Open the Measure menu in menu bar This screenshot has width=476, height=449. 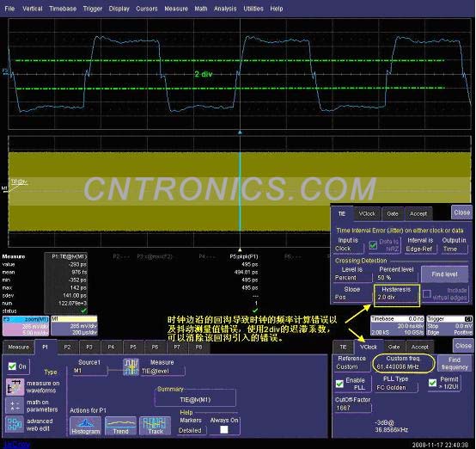pos(176,9)
